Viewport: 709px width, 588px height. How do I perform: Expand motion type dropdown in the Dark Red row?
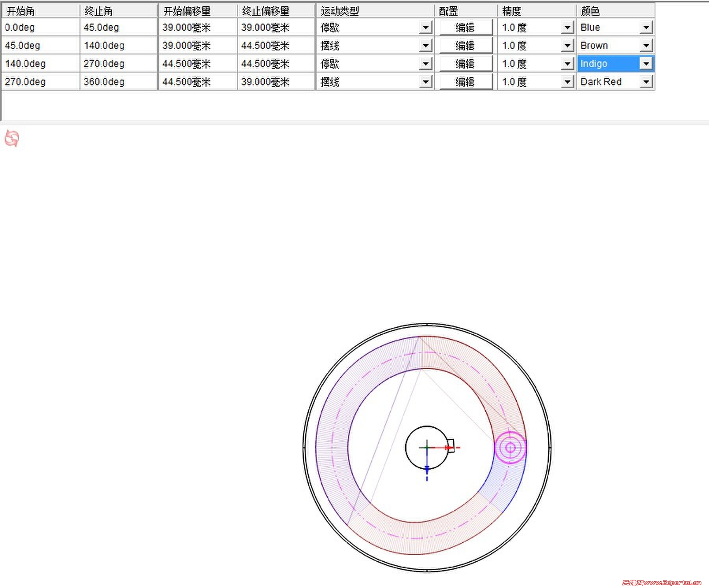click(425, 82)
